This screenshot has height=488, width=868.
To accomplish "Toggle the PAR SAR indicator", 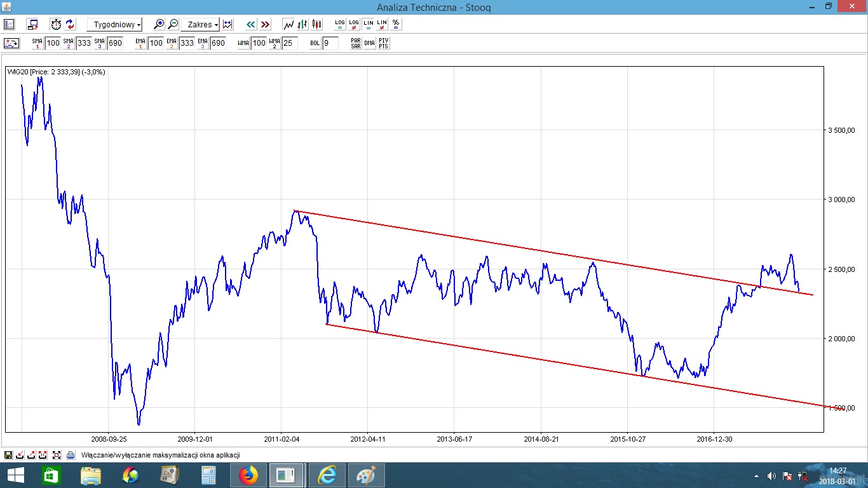I will tap(356, 43).
